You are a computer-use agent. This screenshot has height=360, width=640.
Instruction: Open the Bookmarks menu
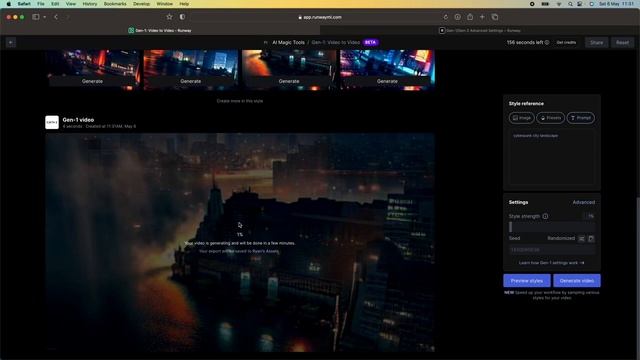(x=115, y=4)
